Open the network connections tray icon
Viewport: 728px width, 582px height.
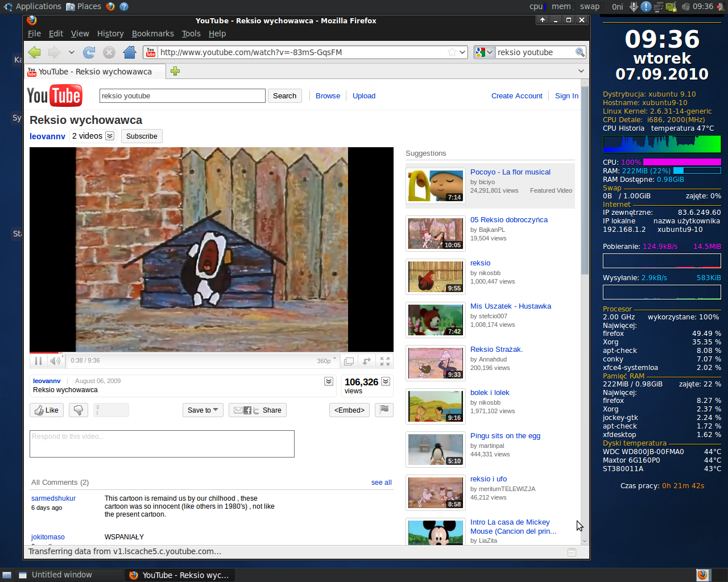coord(659,6)
